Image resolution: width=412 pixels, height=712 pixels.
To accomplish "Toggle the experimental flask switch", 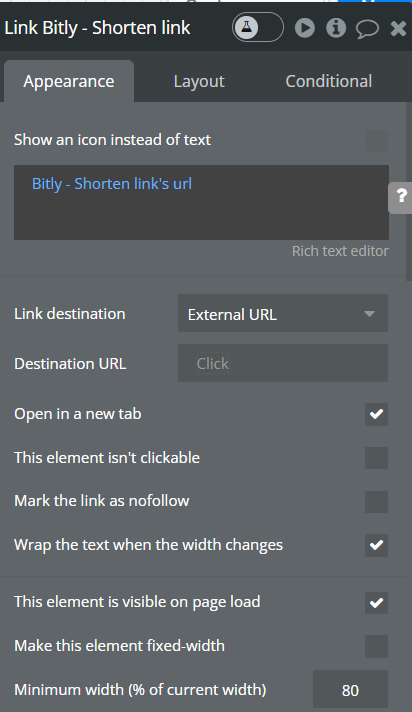I will coord(258,27).
